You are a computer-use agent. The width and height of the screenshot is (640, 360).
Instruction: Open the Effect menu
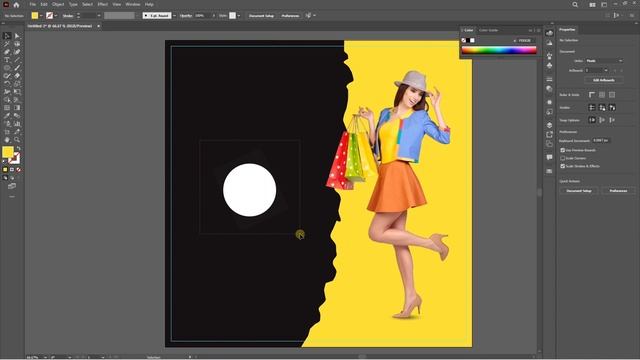[x=102, y=4]
